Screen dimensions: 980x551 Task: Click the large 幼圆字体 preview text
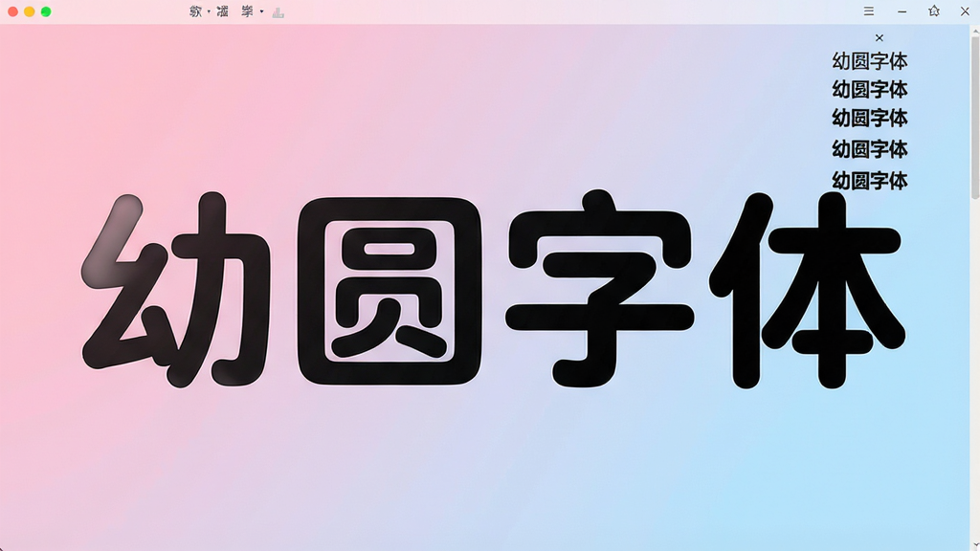(493, 289)
